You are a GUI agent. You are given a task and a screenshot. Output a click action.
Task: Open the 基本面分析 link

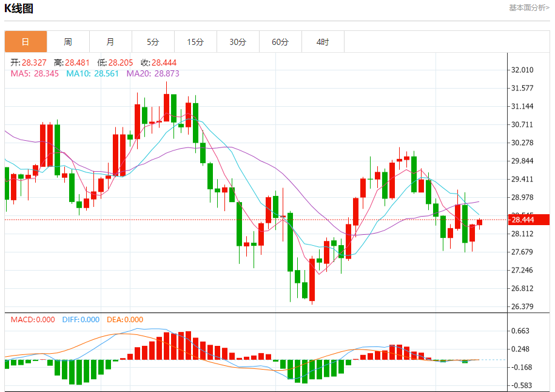click(529, 8)
